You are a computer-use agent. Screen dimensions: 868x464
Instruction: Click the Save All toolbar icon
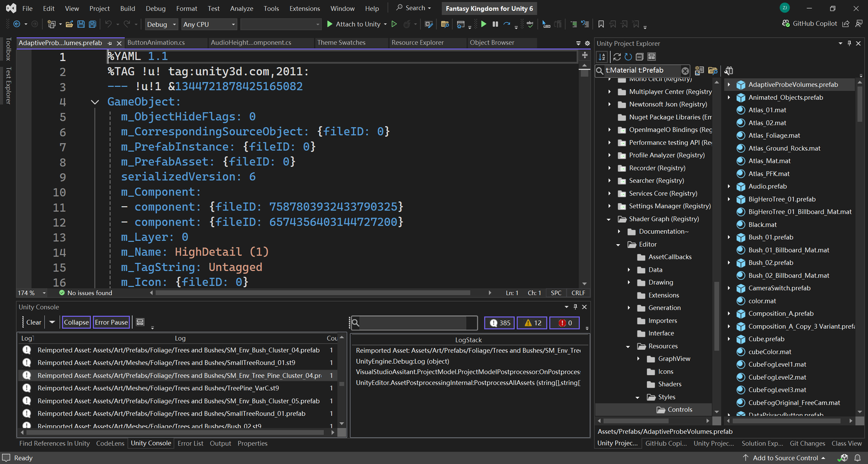[x=92, y=24]
